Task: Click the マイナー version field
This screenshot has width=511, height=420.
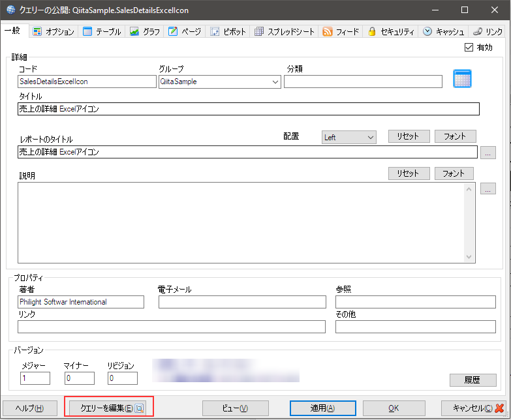Action: [x=80, y=378]
